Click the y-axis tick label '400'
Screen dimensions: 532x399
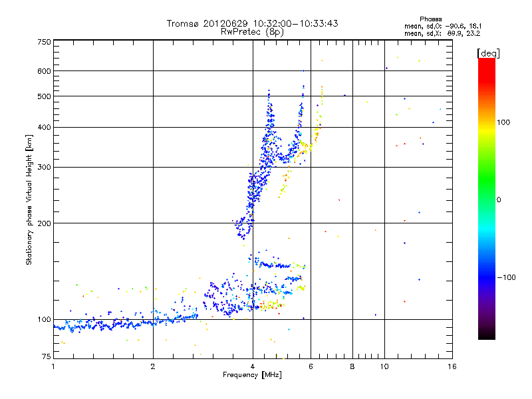click(x=44, y=127)
